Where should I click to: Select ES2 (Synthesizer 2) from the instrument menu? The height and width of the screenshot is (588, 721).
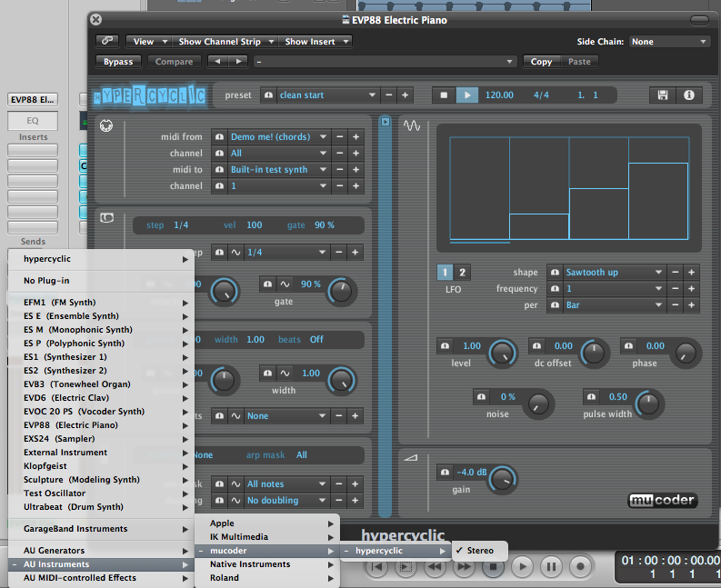tap(65, 371)
